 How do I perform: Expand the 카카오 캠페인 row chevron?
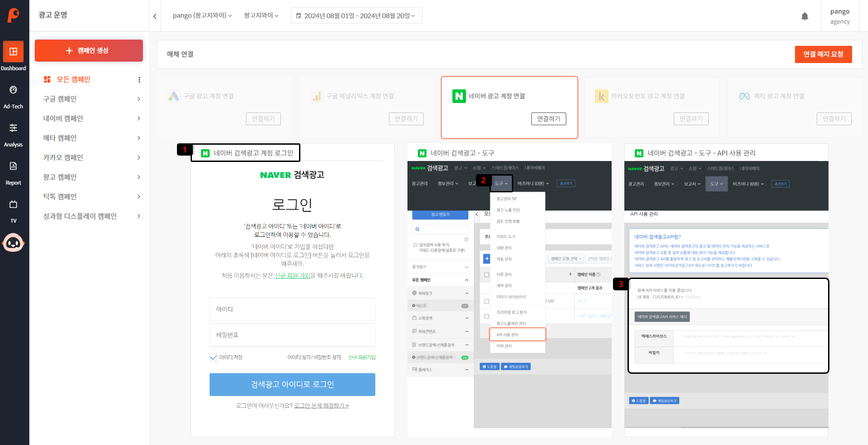(139, 157)
